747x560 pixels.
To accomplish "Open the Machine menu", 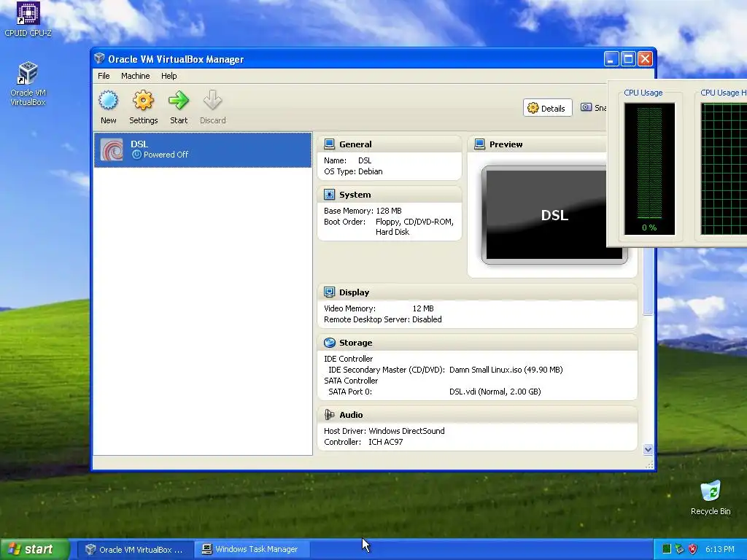I will [135, 76].
